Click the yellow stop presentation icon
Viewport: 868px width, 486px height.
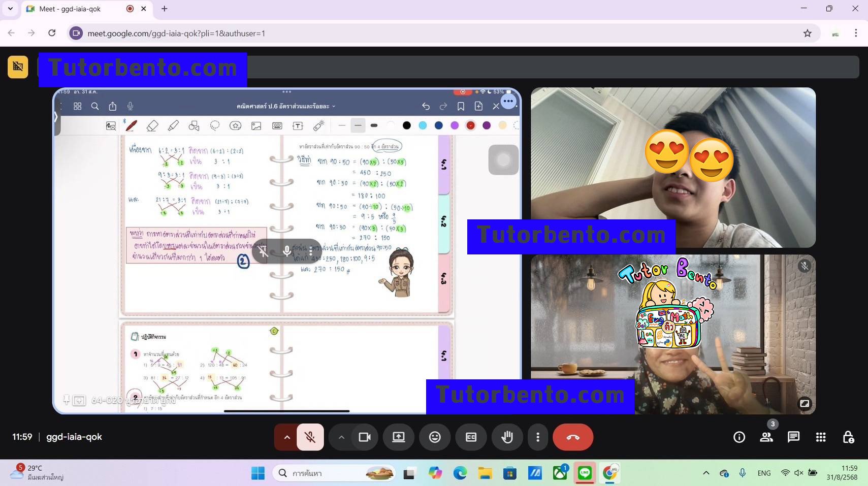[x=18, y=67]
